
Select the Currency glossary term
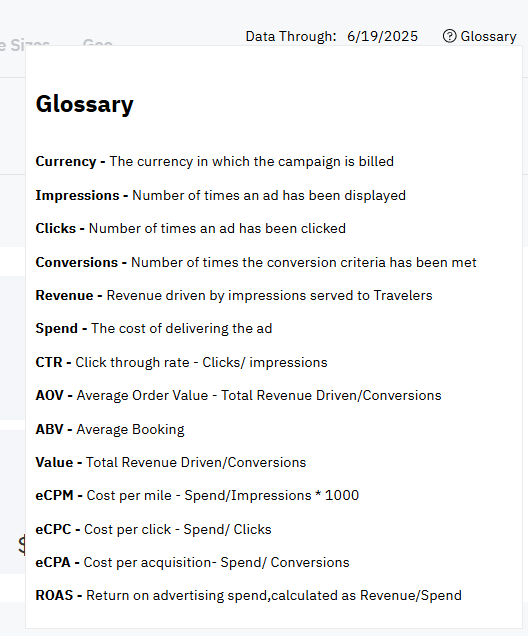[66, 161]
